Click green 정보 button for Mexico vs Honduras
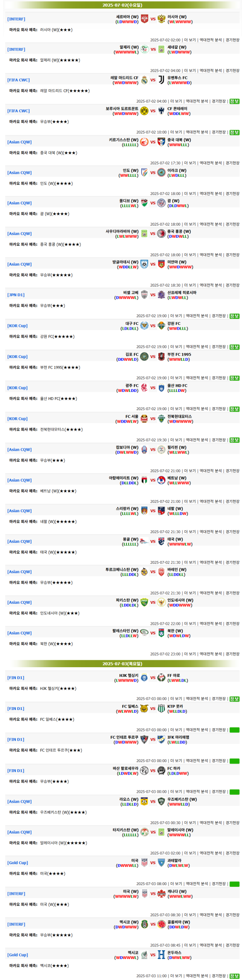Image resolution: width=242 pixels, height=980 pixels. pos(234,976)
